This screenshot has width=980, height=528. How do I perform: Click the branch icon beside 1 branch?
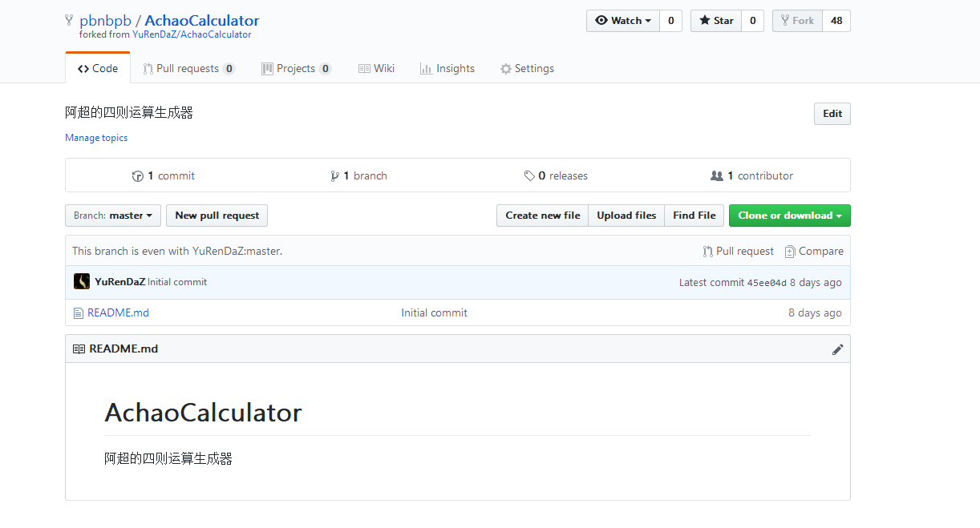[334, 175]
